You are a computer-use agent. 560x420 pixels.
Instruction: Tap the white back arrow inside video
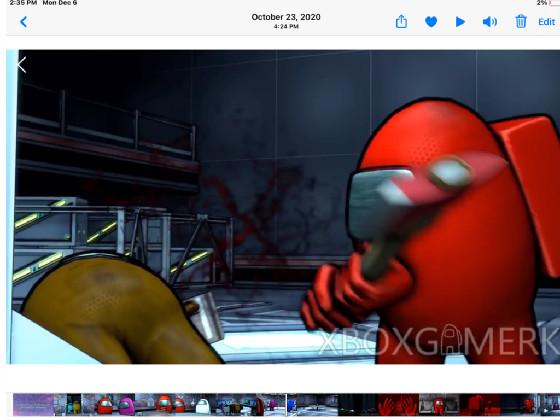pos(22,65)
